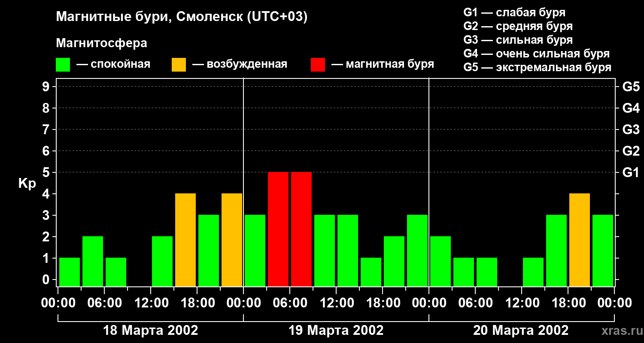Click the 'Магнитосфера' legend heading
The height and width of the screenshot is (343, 644).
(x=101, y=43)
